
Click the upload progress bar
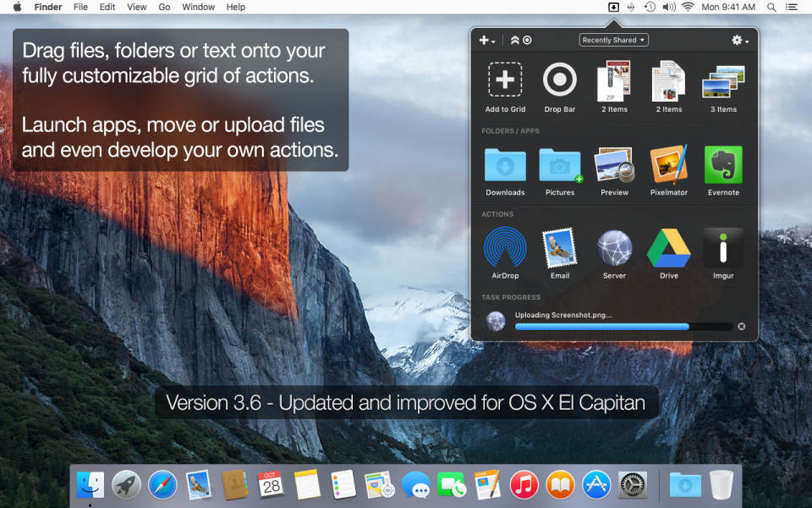pyautogui.click(x=623, y=327)
